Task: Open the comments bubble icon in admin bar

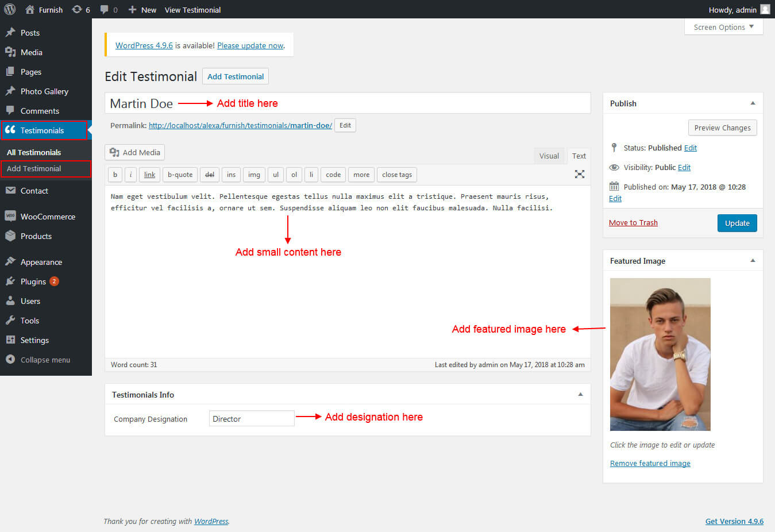Action: point(104,9)
